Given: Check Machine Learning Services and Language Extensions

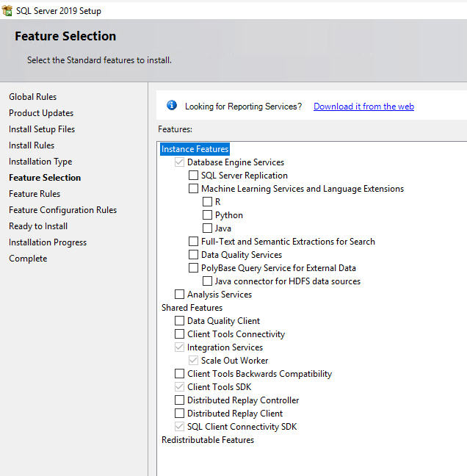Looking at the screenshot, I should coord(193,189).
